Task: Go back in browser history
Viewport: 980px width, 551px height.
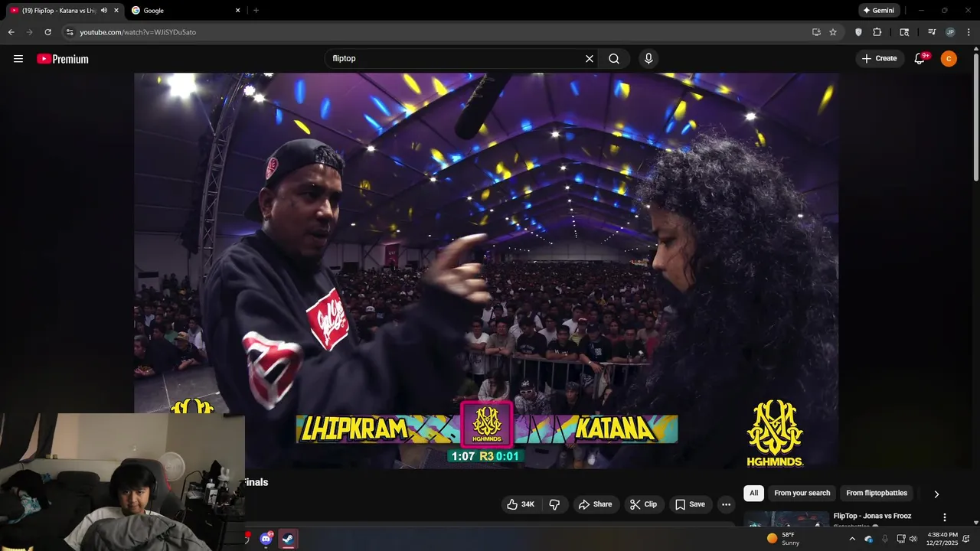Action: pos(11,32)
